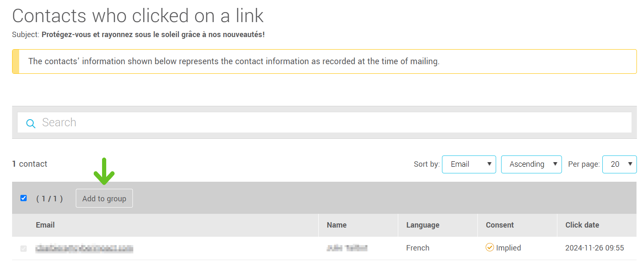Click the magnifying glass search icon

coord(31,123)
